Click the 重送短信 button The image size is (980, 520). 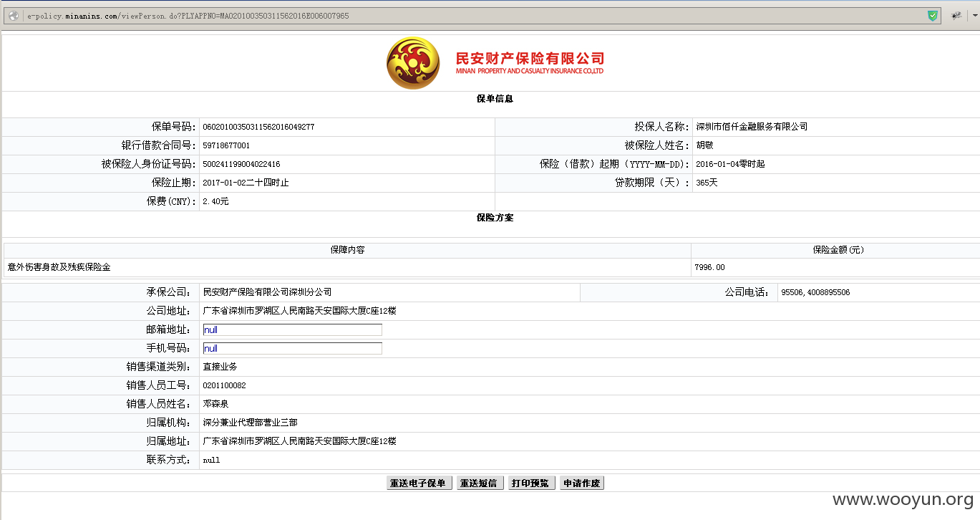pyautogui.click(x=480, y=483)
